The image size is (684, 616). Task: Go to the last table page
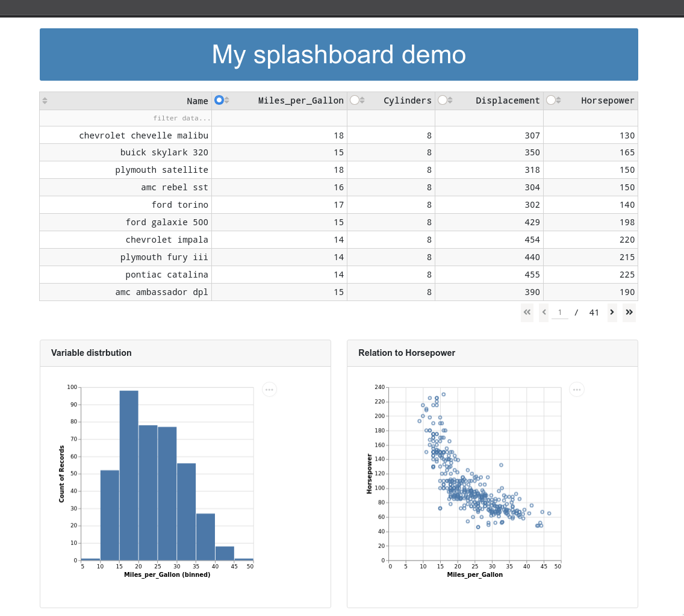click(629, 313)
